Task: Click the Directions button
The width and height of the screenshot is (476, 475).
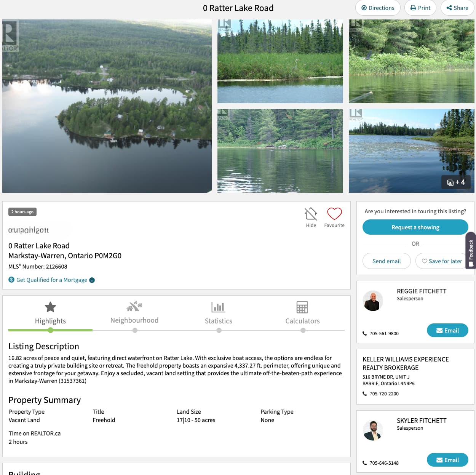Action: point(378,8)
